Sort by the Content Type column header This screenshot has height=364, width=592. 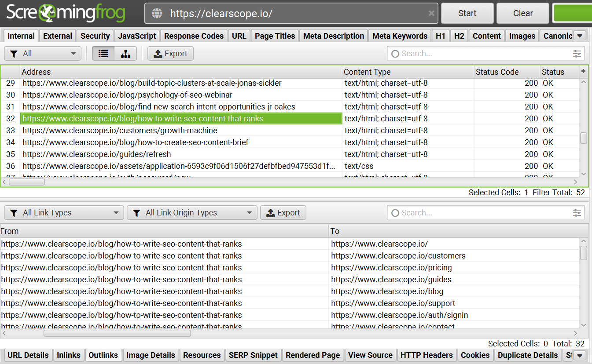tap(408, 72)
